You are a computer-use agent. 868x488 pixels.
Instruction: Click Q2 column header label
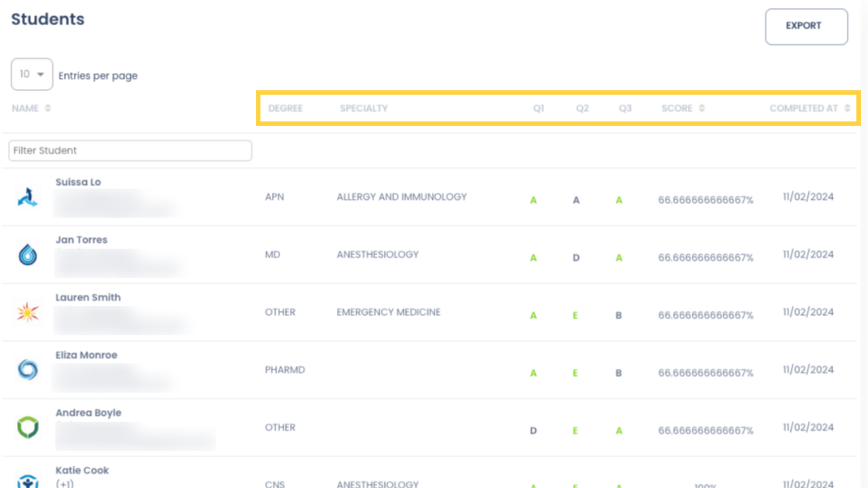[581, 108]
